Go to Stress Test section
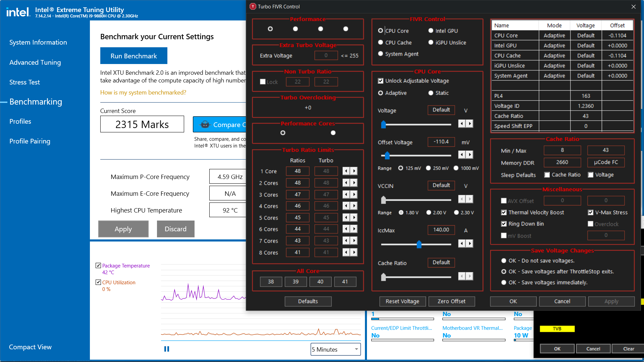This screenshot has height=362, width=644. tap(24, 82)
